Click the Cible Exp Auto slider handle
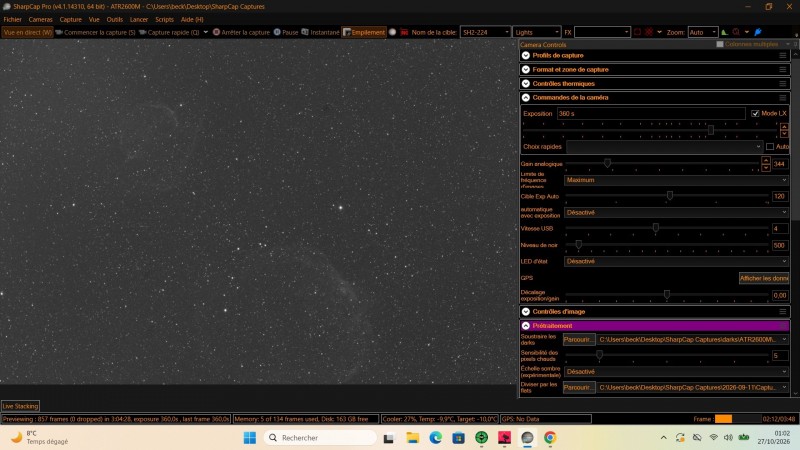 coord(670,195)
